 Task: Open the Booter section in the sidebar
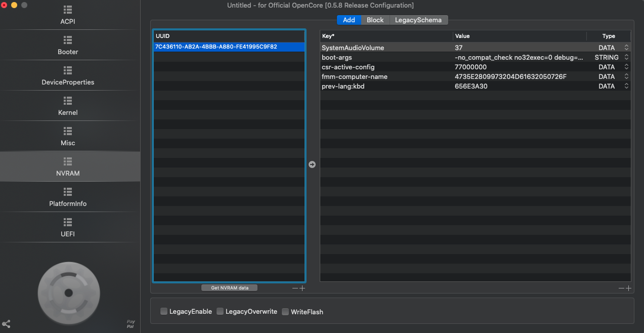click(68, 45)
